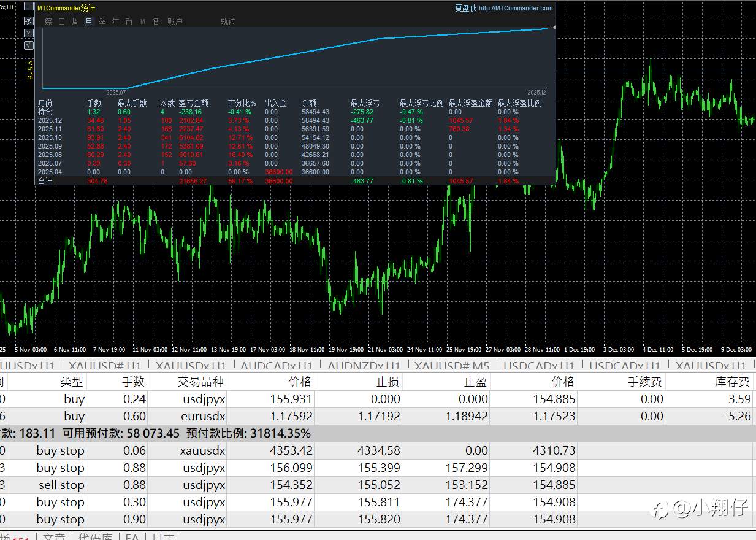Toggle the √ checkmark icon button
Image resolution: width=756 pixels, height=540 pixels.
[x=28, y=45]
